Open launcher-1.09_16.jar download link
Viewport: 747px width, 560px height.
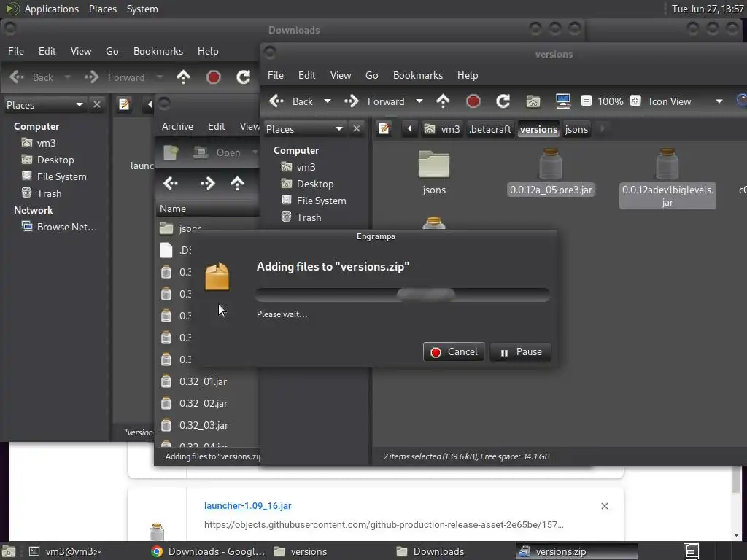point(248,506)
